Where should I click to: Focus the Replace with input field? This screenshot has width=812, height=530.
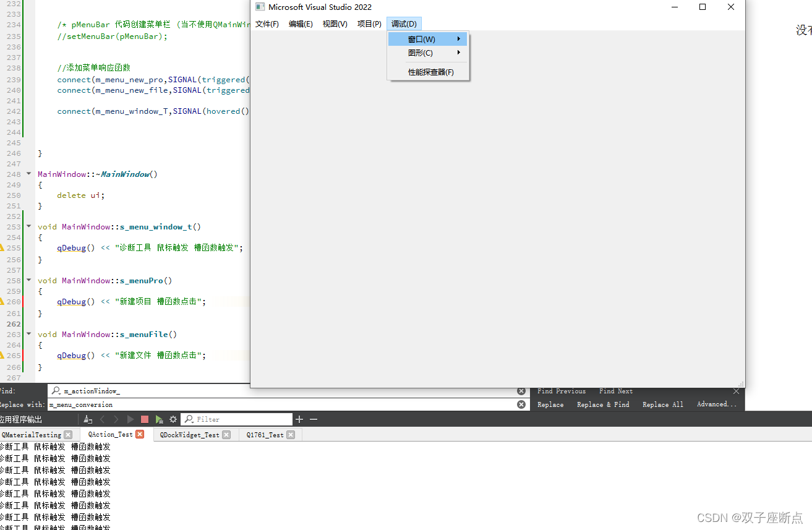click(288, 404)
